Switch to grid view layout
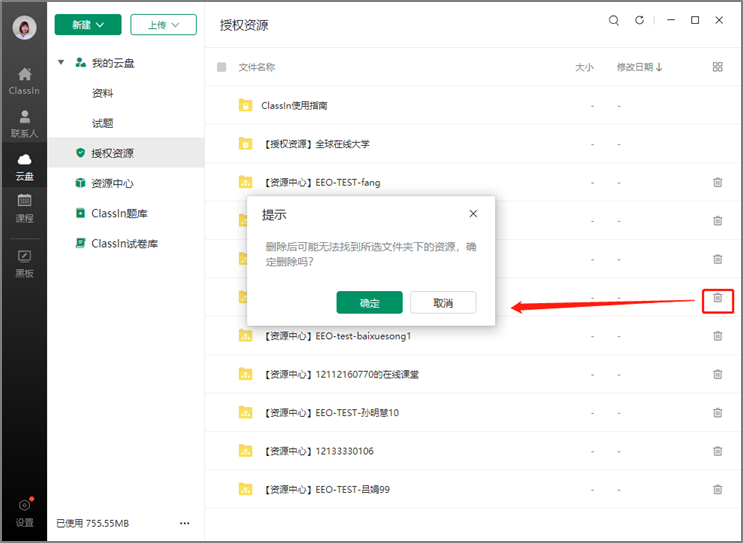 [717, 67]
